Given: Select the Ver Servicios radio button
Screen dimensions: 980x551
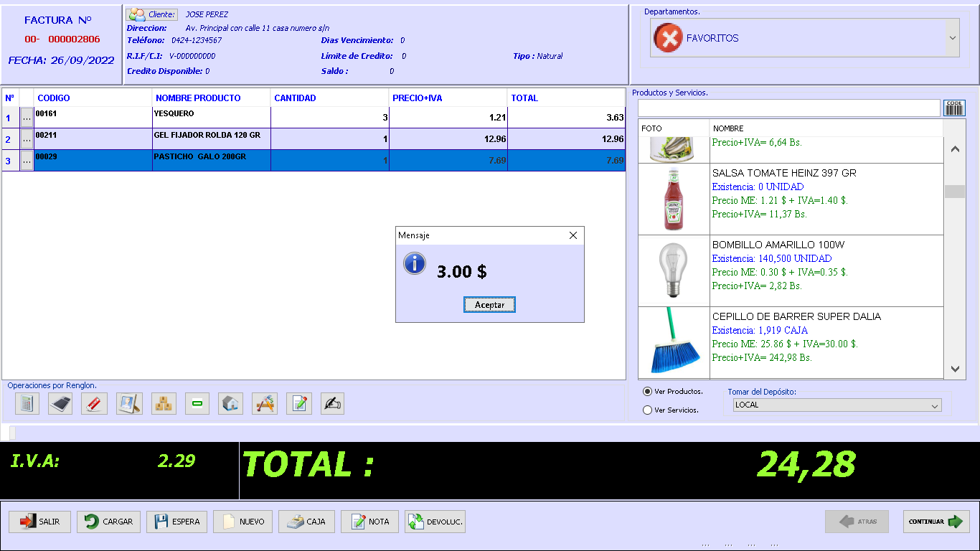Looking at the screenshot, I should click(x=648, y=410).
